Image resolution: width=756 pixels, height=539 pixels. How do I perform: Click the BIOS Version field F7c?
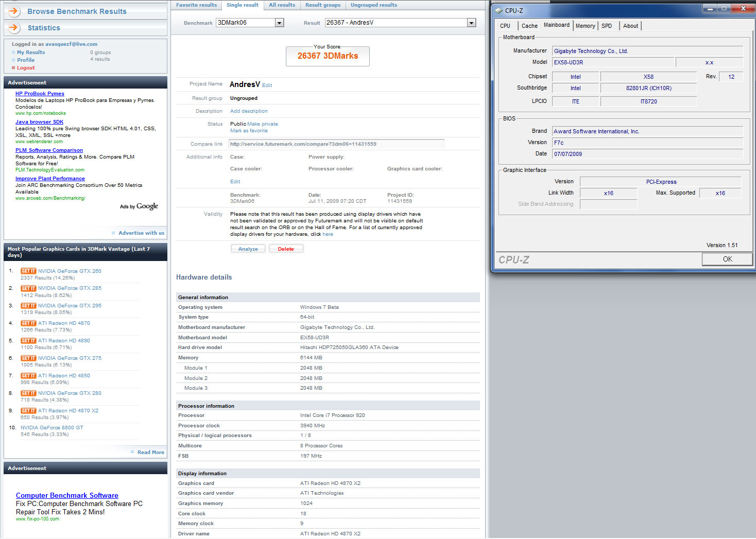point(647,143)
